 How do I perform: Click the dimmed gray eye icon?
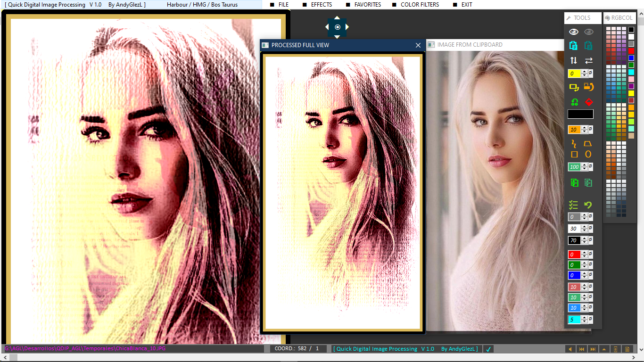[588, 32]
